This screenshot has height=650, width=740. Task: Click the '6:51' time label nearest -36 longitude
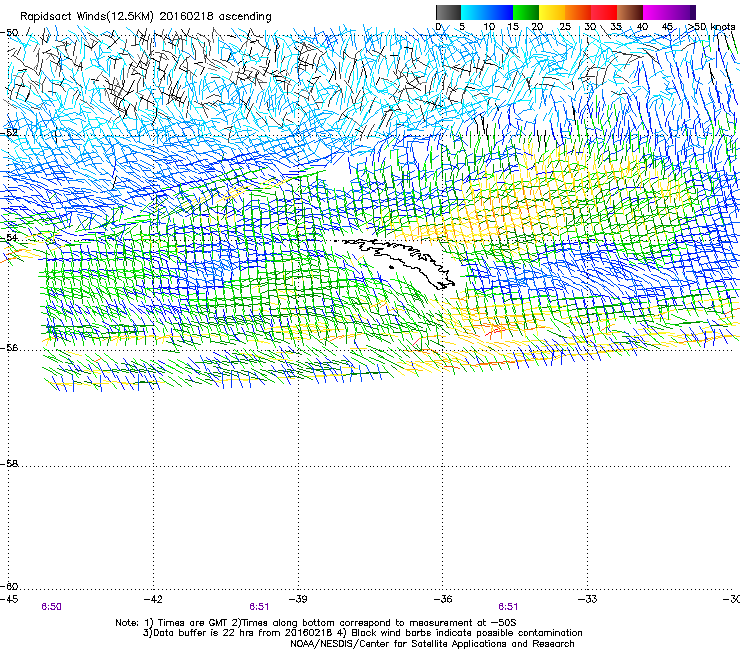click(x=508, y=607)
